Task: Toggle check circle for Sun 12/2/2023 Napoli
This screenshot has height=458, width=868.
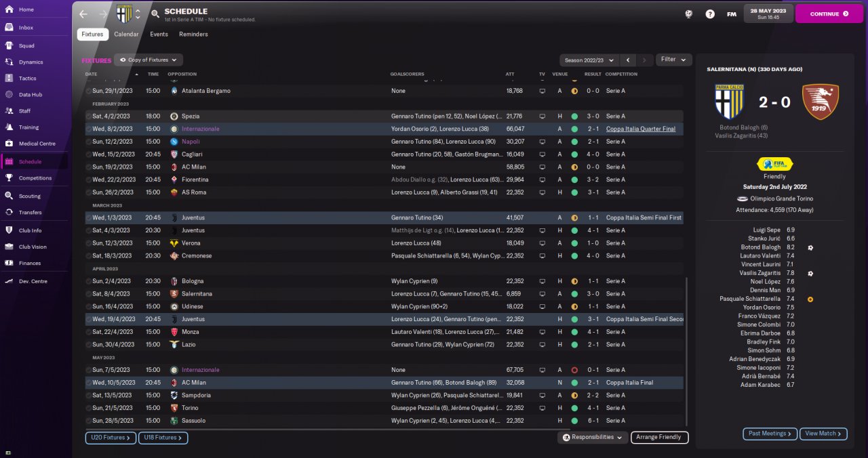Action: point(88,142)
